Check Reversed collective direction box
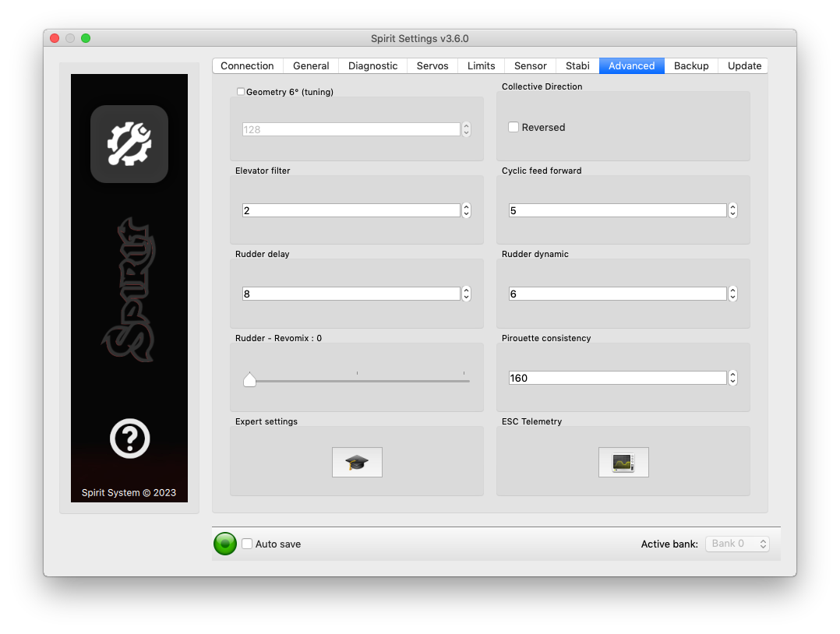Viewport: 840px width, 634px height. point(514,127)
